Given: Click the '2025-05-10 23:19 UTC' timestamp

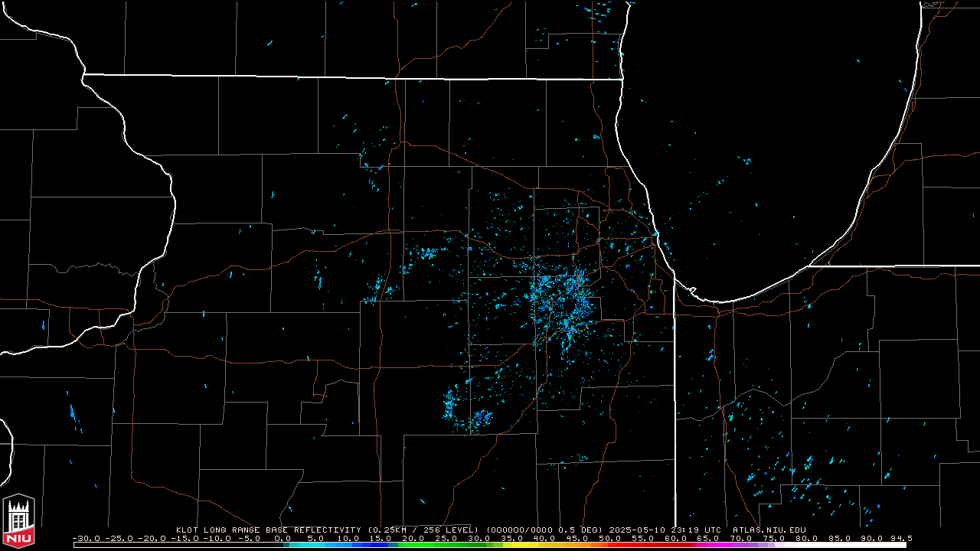Looking at the screenshot, I should point(665,530).
